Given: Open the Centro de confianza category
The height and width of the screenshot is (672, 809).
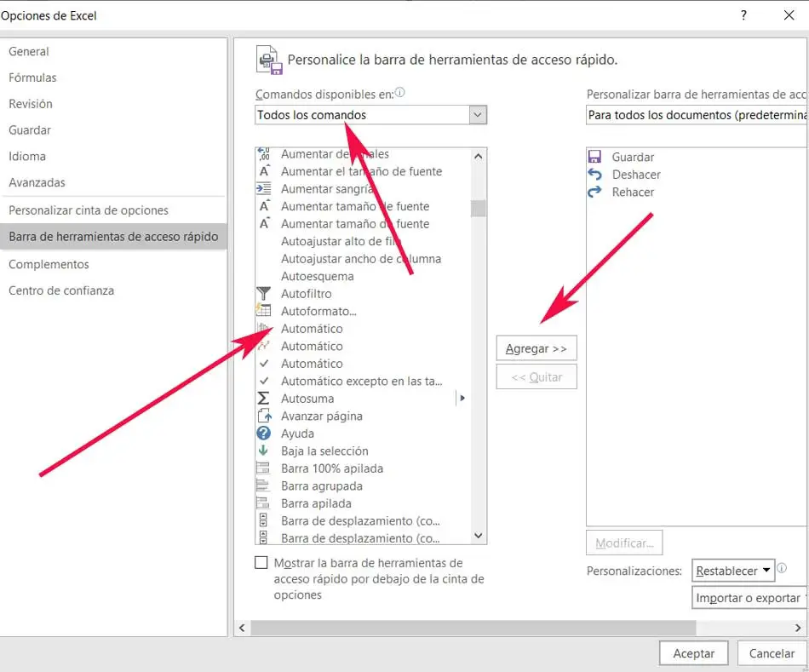Looking at the screenshot, I should click(x=113, y=290).
